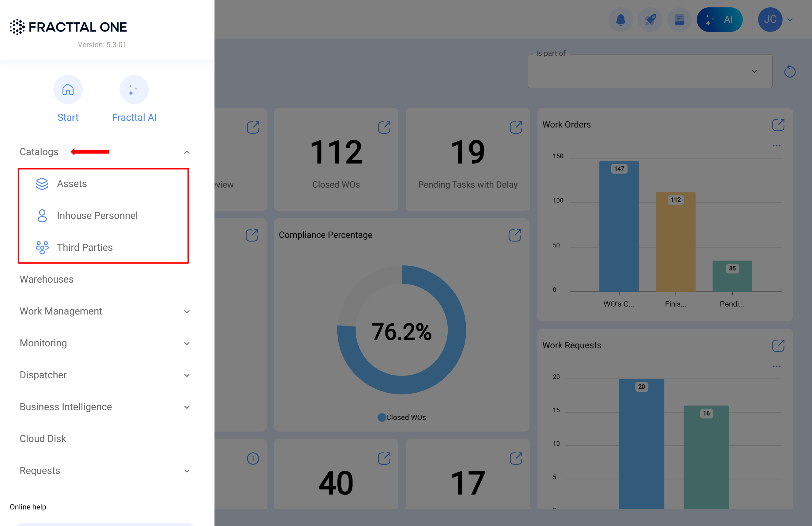Open Closed WOs card external link
Screen dimensions: 812x526
(x=384, y=127)
